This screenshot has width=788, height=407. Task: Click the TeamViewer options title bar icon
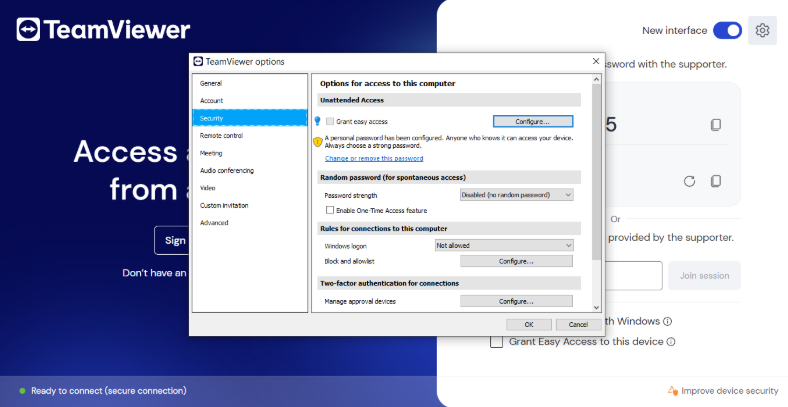[x=198, y=61]
